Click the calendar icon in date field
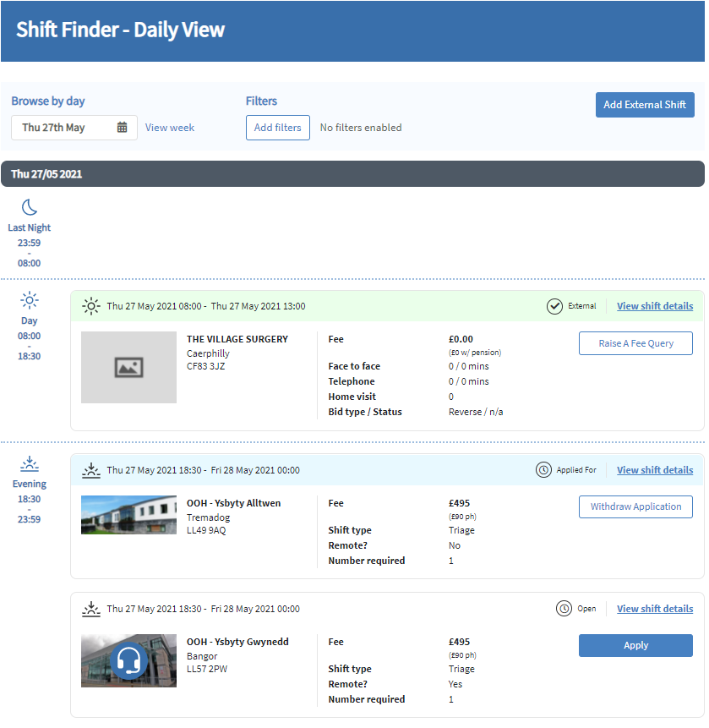Viewport: 709px width, 728px height. (123, 128)
